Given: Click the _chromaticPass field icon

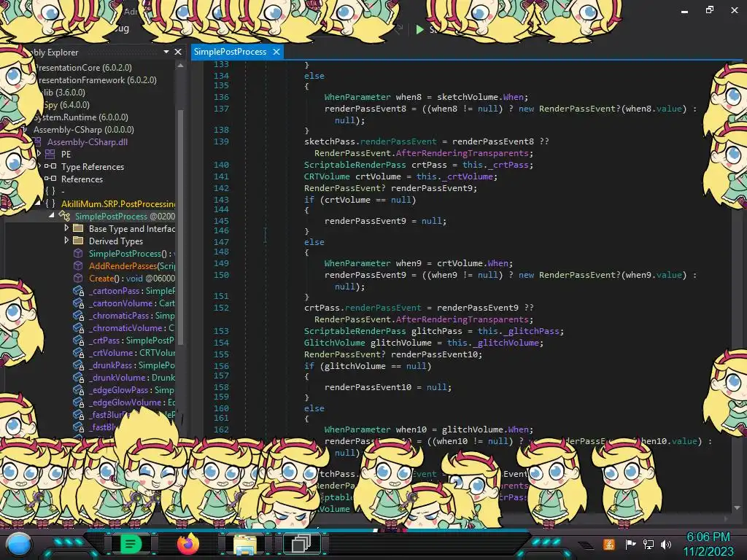Looking at the screenshot, I should [79, 316].
